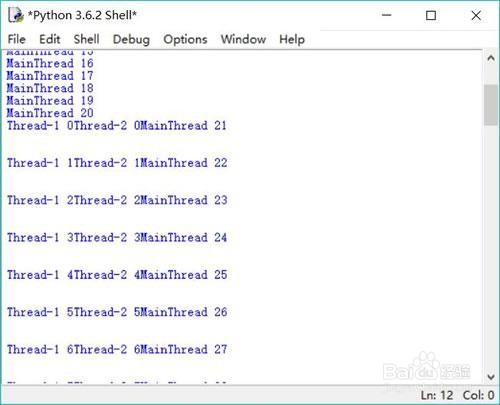Close the Python 3.6.2 Shell window
This screenshot has height=405, width=500.
point(476,15)
